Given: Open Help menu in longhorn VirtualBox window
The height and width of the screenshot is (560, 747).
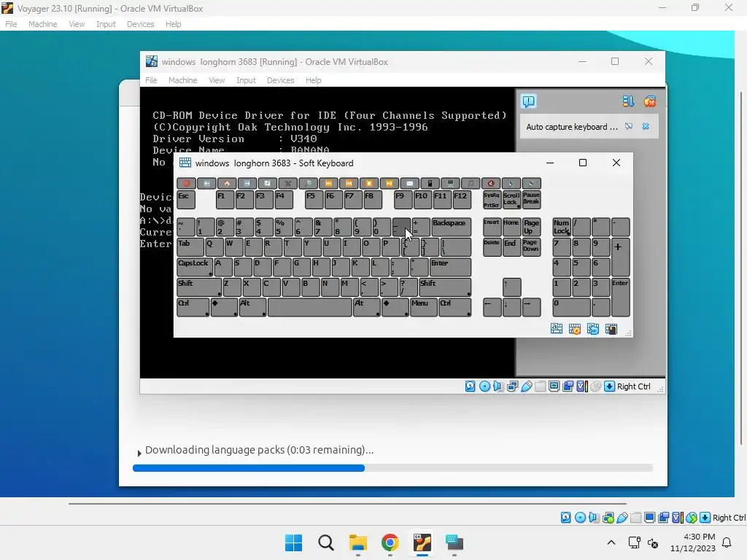Looking at the screenshot, I should pyautogui.click(x=313, y=80).
